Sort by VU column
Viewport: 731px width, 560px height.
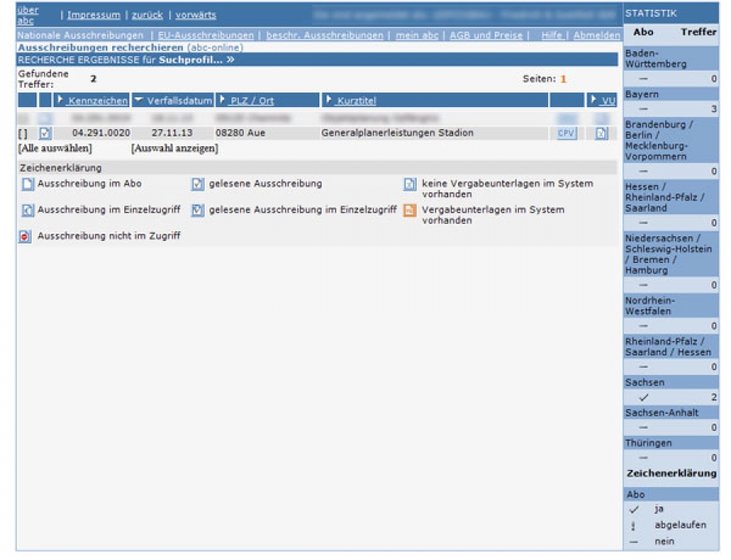(x=608, y=101)
